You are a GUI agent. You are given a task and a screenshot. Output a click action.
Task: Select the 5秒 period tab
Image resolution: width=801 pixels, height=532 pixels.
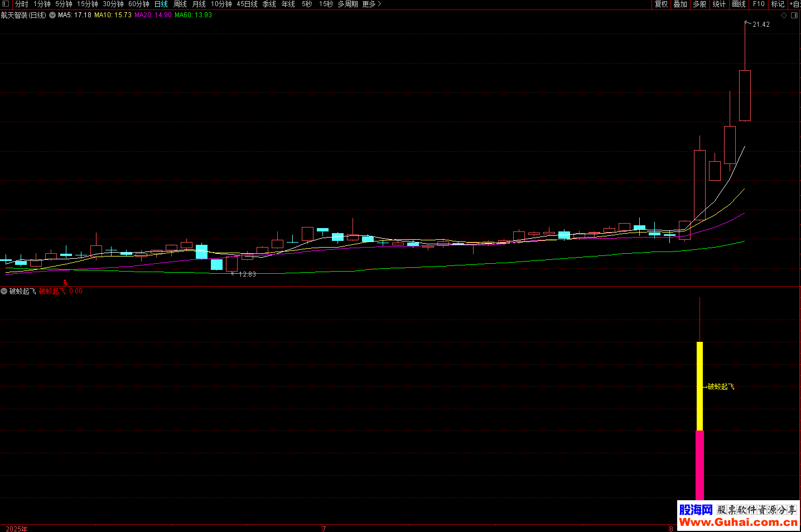coord(307,4)
